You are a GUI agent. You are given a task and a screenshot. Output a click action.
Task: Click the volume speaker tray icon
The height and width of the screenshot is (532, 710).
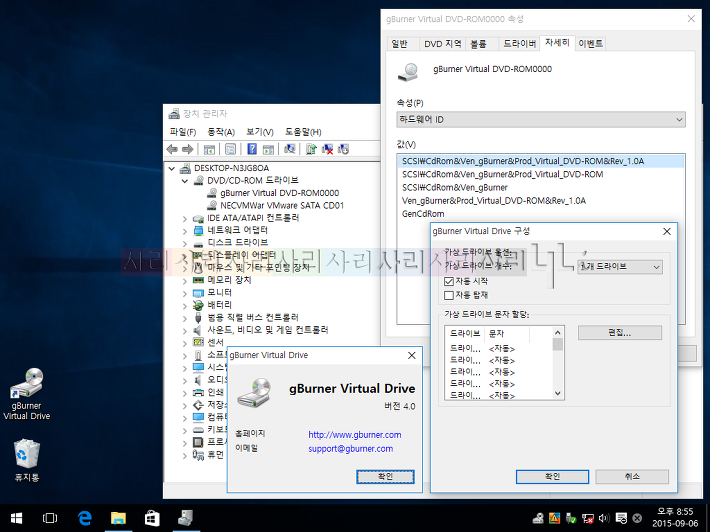point(604,518)
